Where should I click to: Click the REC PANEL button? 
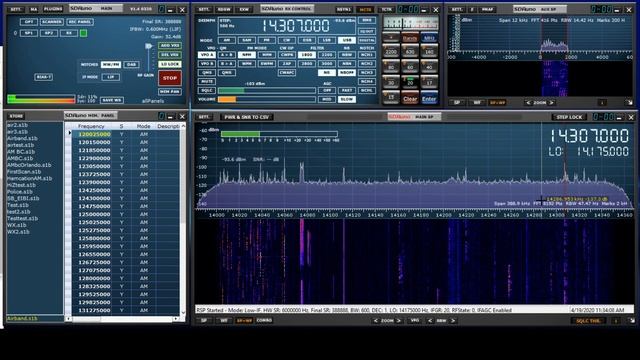point(80,22)
